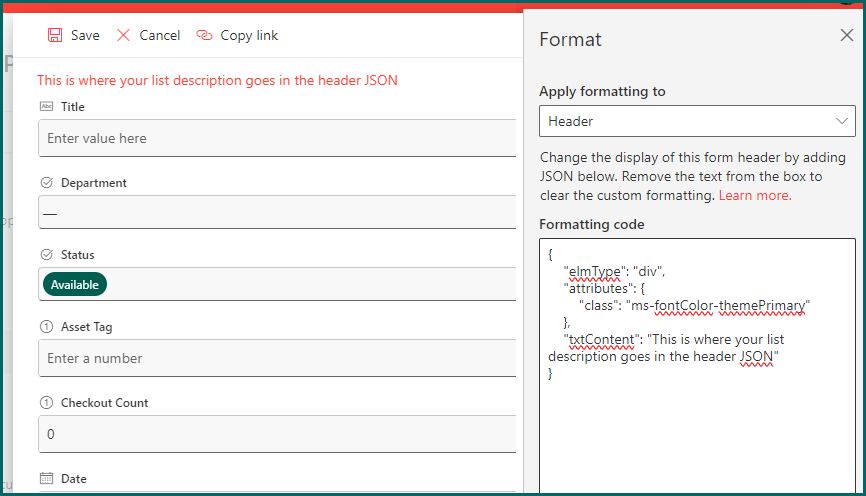Screen dimensions: 866x496
Task: Click the Status choice field icon
Action: (x=46, y=255)
